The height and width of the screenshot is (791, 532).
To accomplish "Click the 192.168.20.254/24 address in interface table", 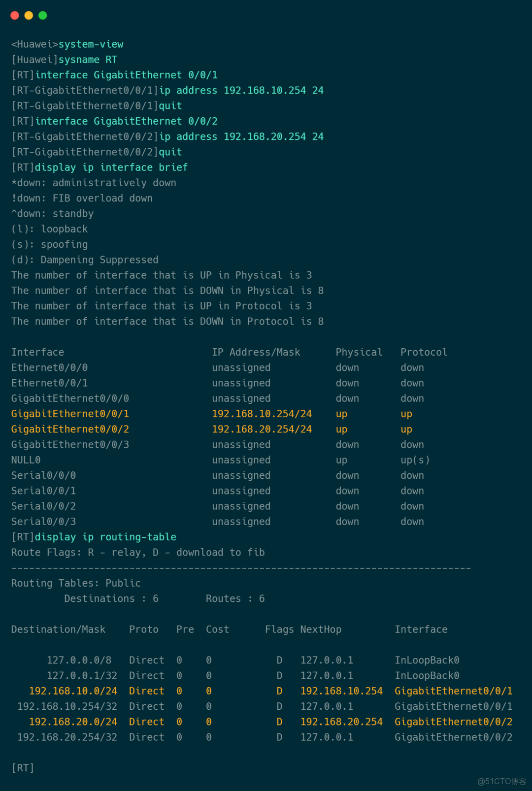I will pos(262,429).
